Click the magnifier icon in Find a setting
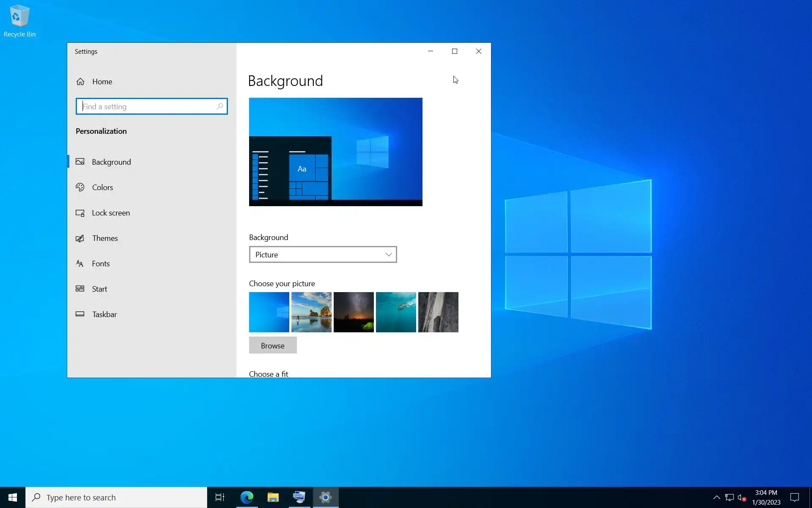 point(219,106)
